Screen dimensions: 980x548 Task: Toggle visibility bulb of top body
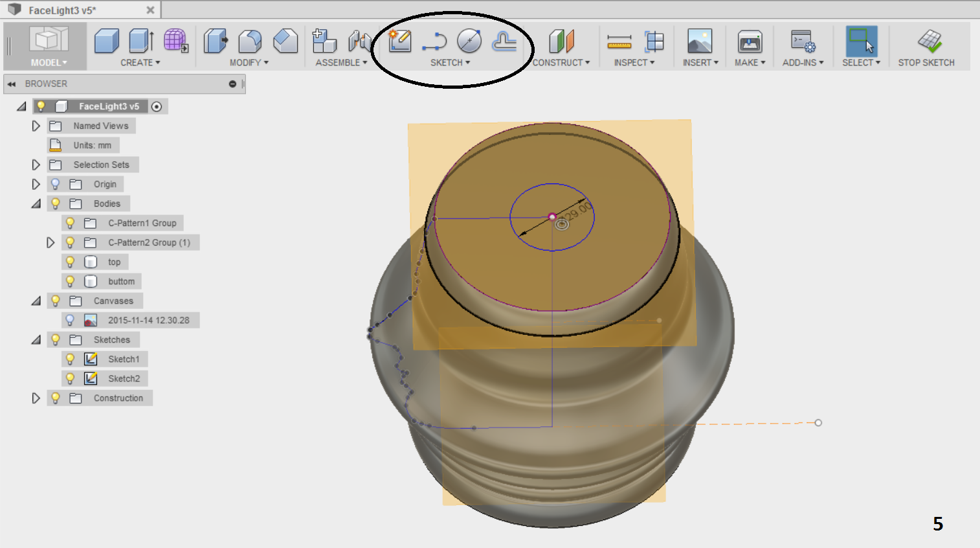[70, 262]
